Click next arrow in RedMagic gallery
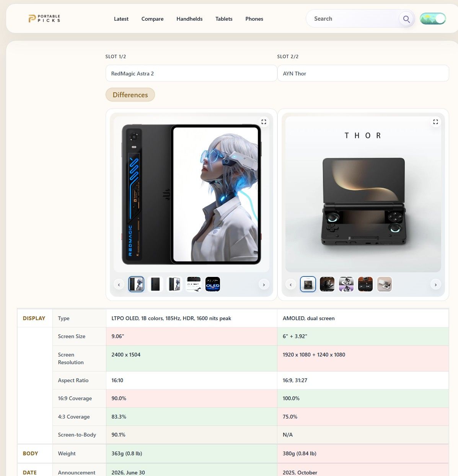The height and width of the screenshot is (476, 458). pyautogui.click(x=264, y=285)
